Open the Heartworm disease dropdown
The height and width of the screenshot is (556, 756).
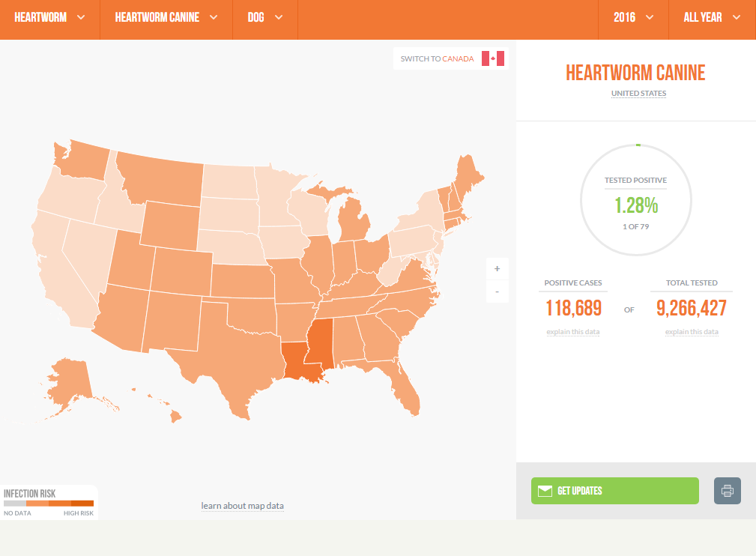point(49,18)
